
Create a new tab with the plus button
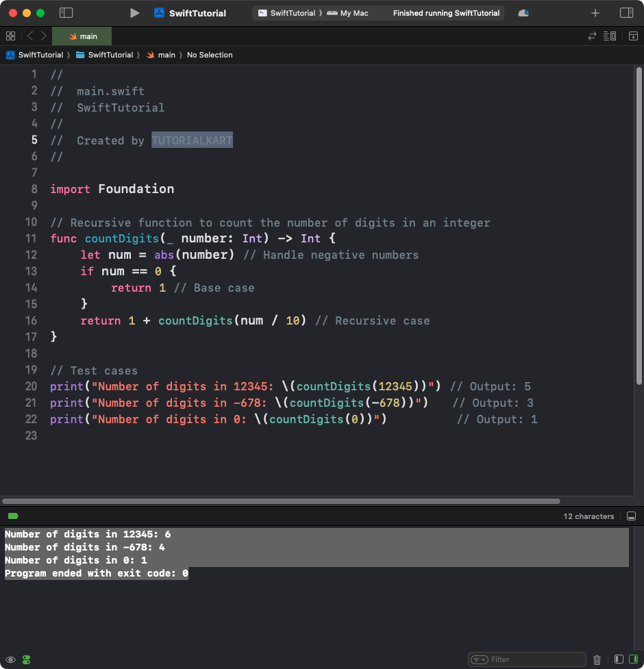595,12
